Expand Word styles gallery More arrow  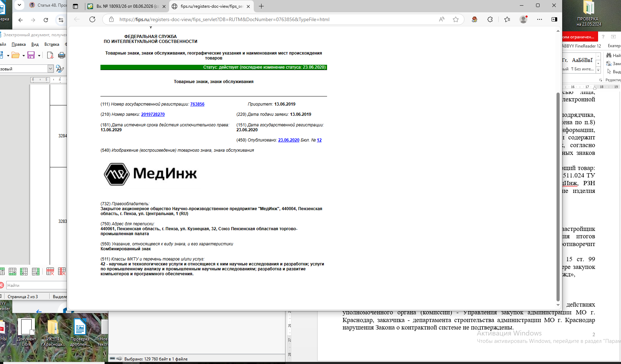pyautogui.click(x=598, y=70)
